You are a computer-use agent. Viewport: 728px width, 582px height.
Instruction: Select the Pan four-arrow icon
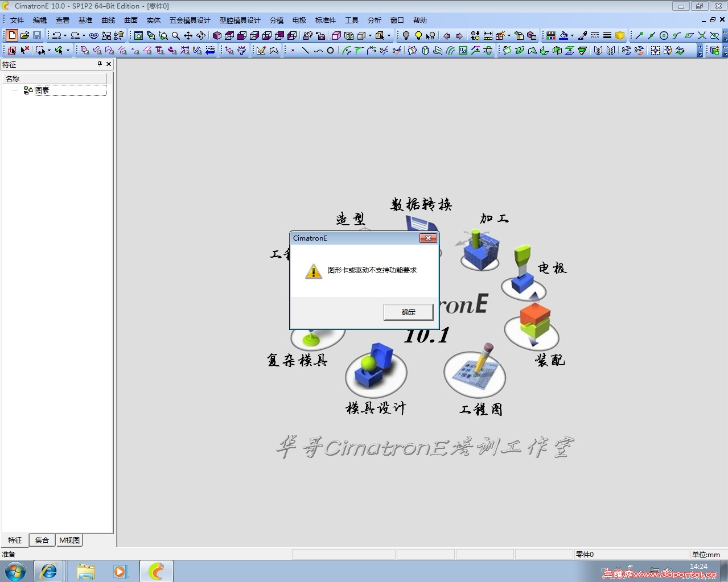click(188, 35)
